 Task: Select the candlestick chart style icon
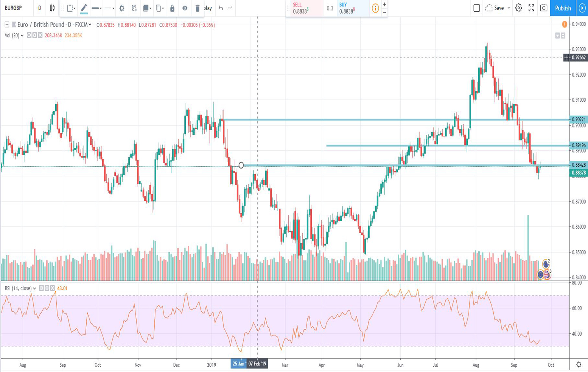52,7
